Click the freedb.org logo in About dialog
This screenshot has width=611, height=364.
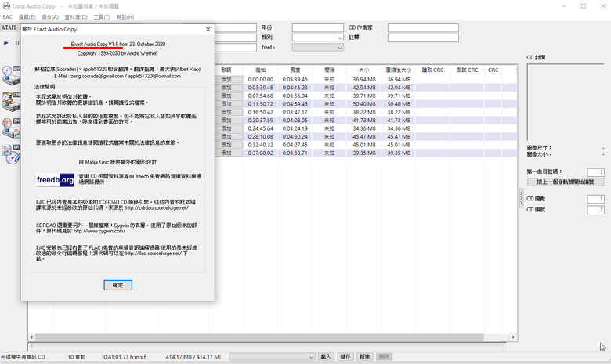point(56,180)
